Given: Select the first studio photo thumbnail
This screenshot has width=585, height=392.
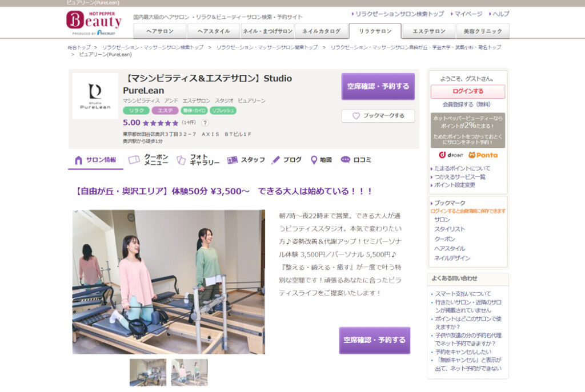Looking at the screenshot, I should click(148, 372).
